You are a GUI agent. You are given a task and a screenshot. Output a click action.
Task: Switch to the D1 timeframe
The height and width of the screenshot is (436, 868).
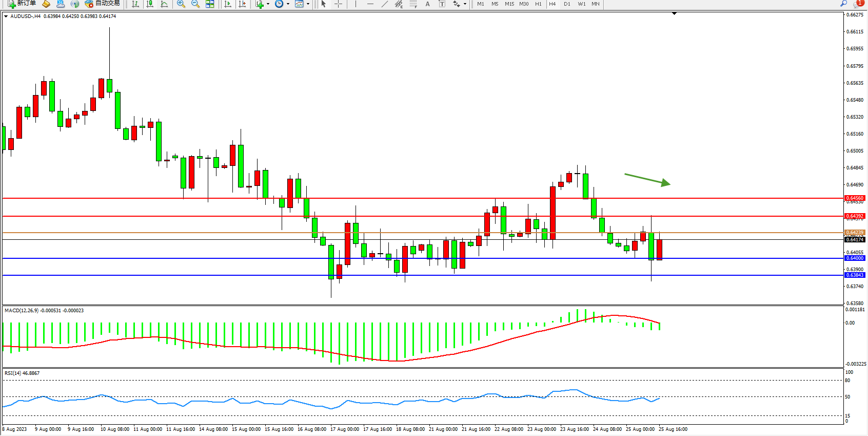(x=567, y=4)
